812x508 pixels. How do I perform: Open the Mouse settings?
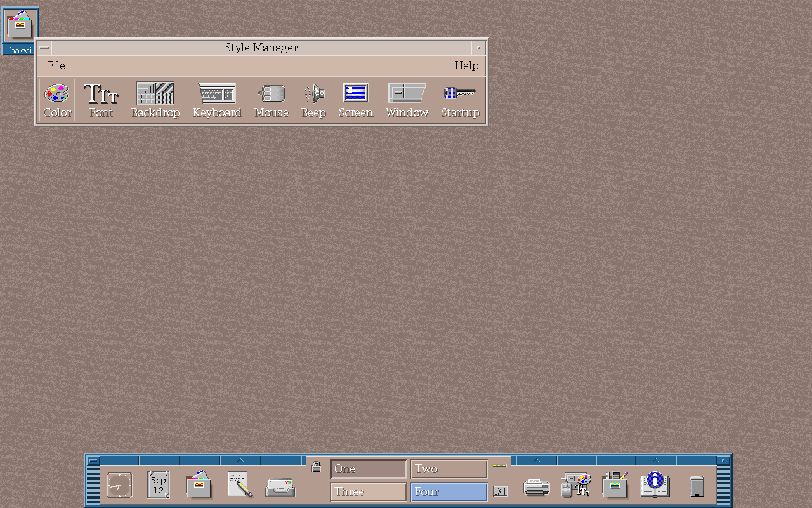(272, 100)
